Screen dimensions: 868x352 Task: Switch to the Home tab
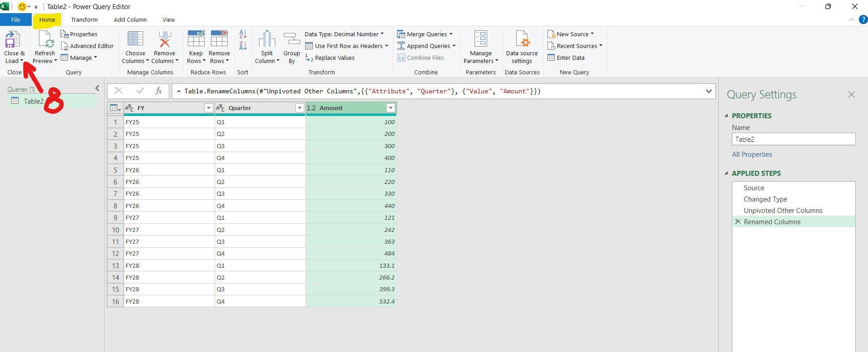coord(47,19)
